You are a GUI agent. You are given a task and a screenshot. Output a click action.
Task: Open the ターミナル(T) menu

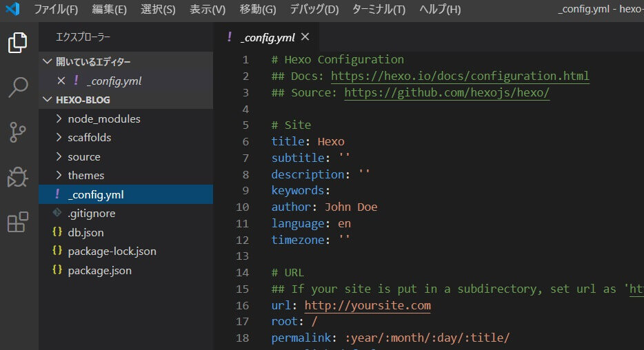coord(379,9)
